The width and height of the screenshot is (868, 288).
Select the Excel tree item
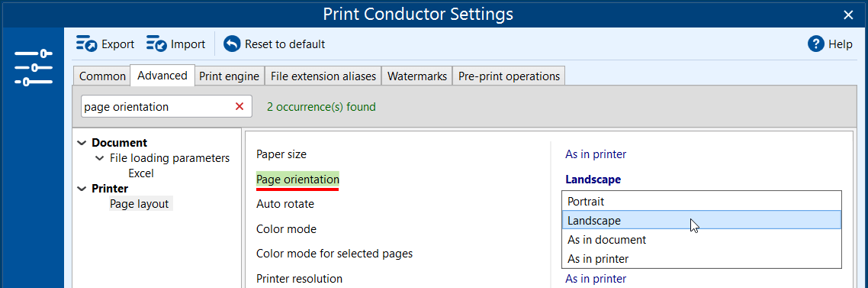140,173
